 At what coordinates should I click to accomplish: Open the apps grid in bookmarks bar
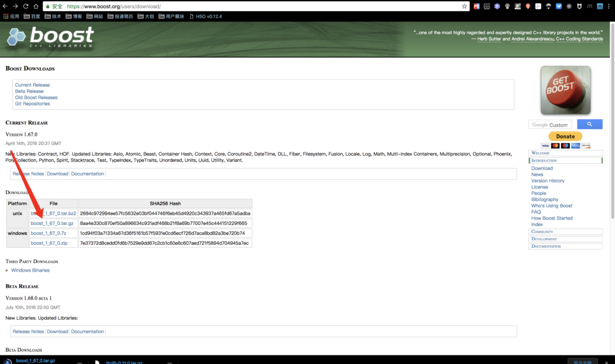pyautogui.click(x=11, y=17)
